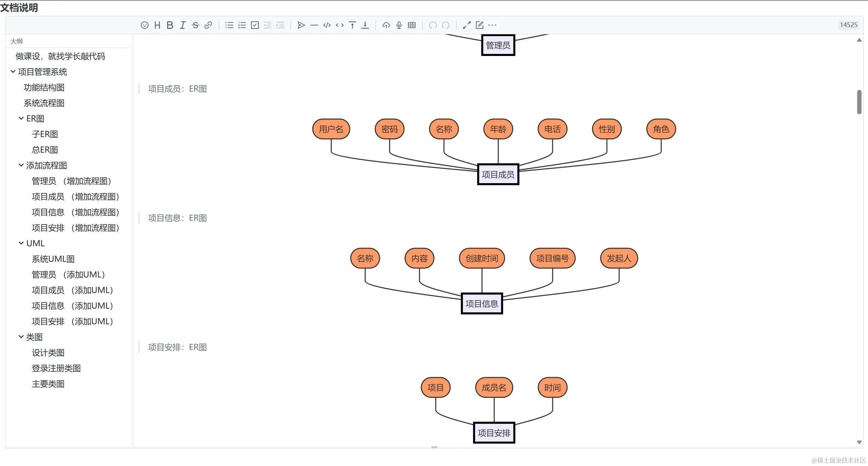Toggle bold formatting
The image size is (868, 466).
[x=170, y=25]
